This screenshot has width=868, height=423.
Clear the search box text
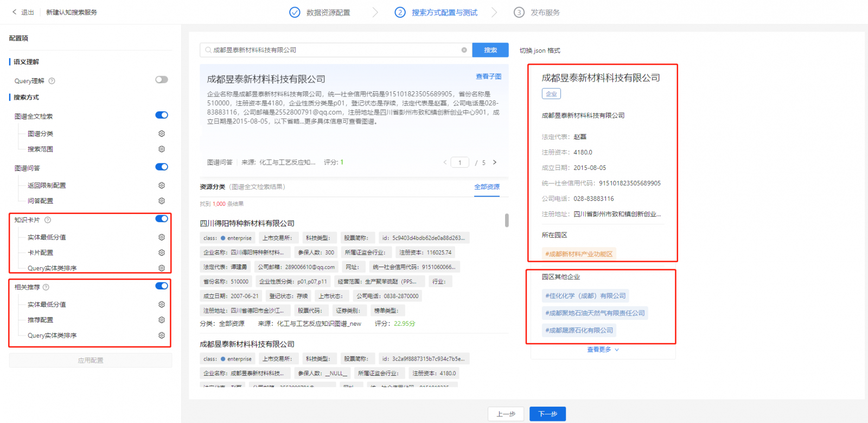click(464, 50)
